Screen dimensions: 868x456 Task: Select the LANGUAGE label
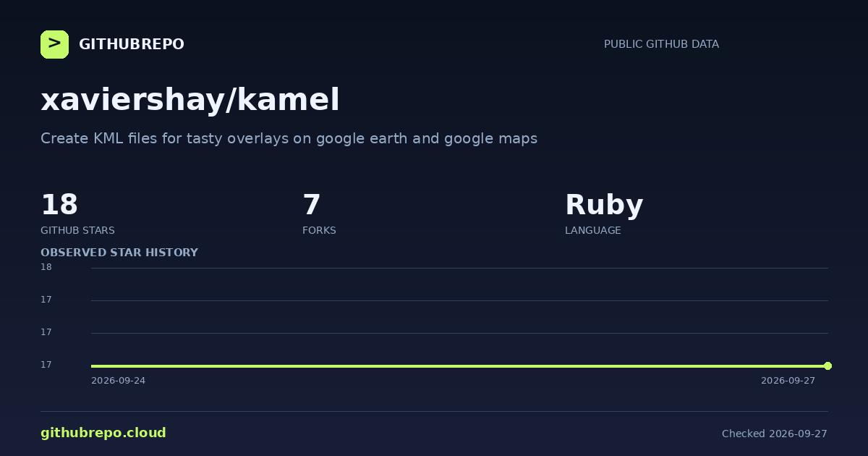point(592,230)
